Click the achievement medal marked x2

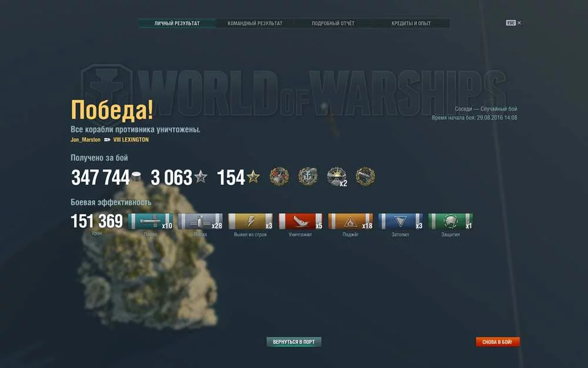[x=337, y=177]
